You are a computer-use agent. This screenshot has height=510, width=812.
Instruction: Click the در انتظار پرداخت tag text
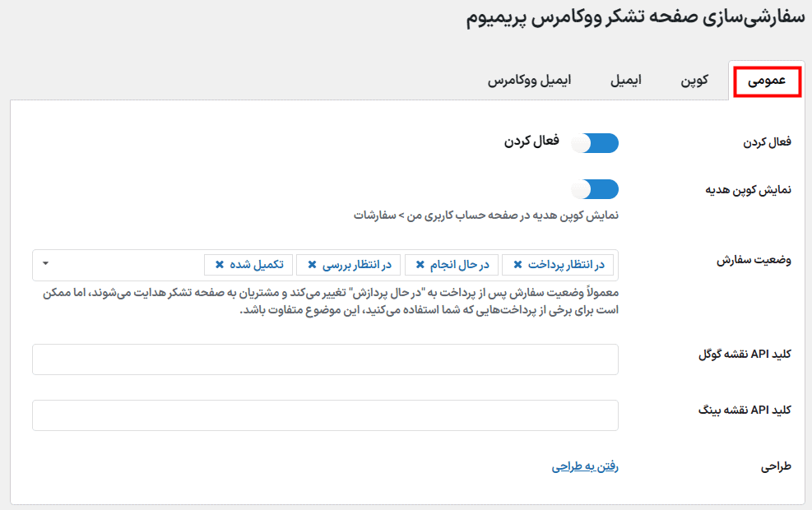click(567, 265)
